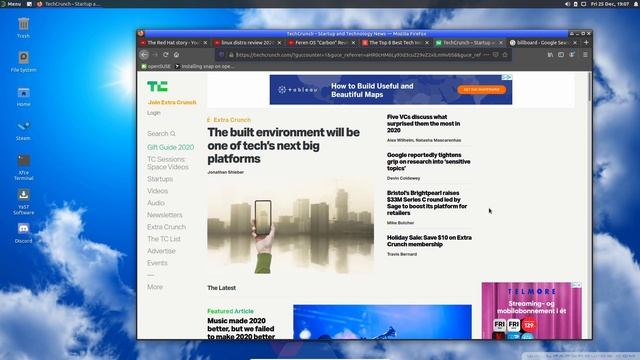Open TC Sessions: Space Videos link
Screen dimensions: 640x360
click(x=168, y=163)
